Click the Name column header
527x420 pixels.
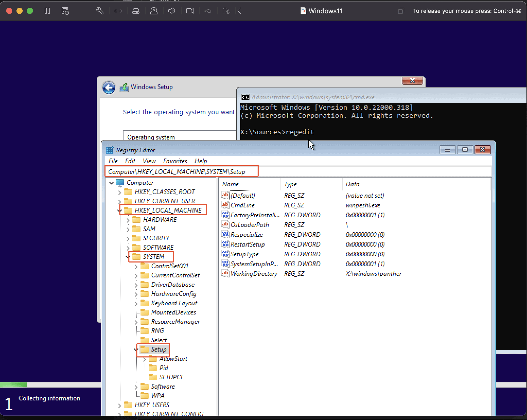(250, 184)
